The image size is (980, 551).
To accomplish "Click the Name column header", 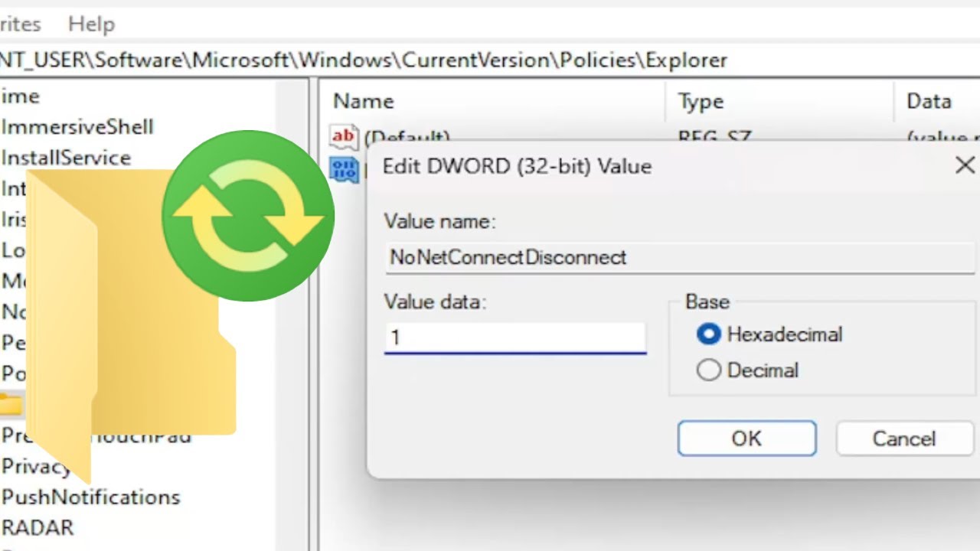I will point(363,101).
